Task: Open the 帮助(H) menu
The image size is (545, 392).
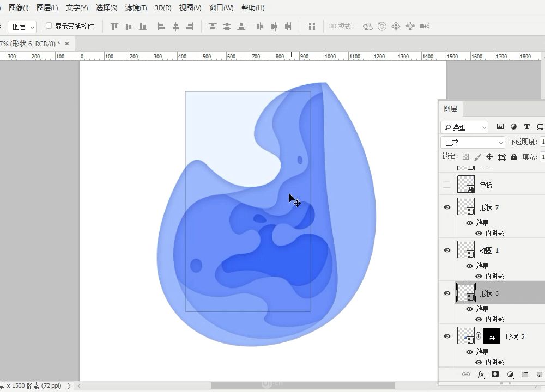Action: pyautogui.click(x=253, y=8)
